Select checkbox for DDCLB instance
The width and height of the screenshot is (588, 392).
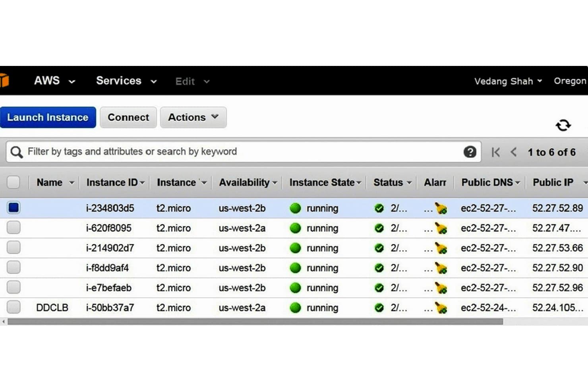(14, 307)
